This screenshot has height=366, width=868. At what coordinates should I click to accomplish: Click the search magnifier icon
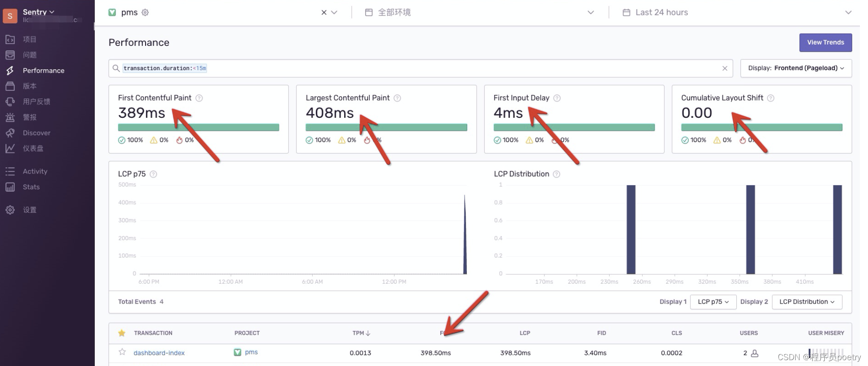point(116,68)
